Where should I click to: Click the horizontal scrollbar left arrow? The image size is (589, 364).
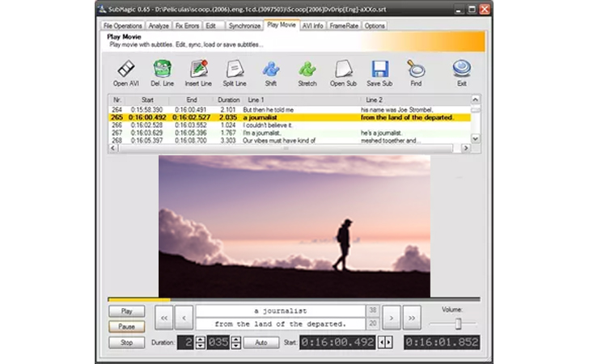pos(113,148)
